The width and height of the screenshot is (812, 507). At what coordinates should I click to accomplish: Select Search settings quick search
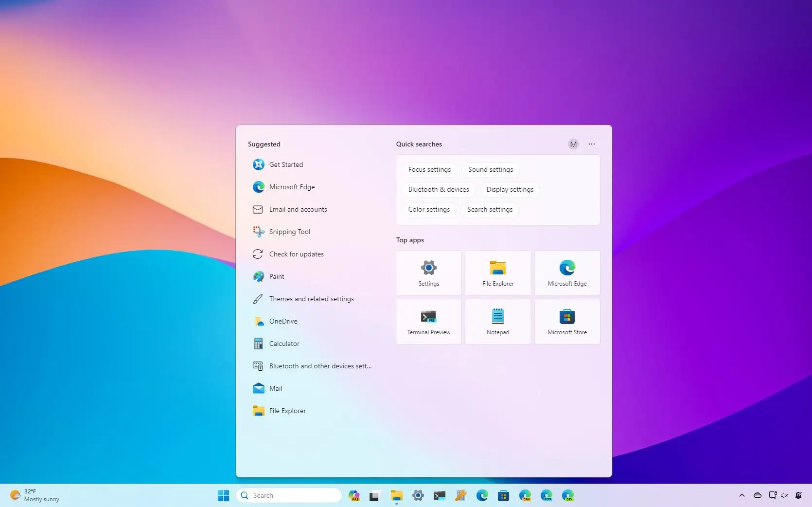point(490,209)
